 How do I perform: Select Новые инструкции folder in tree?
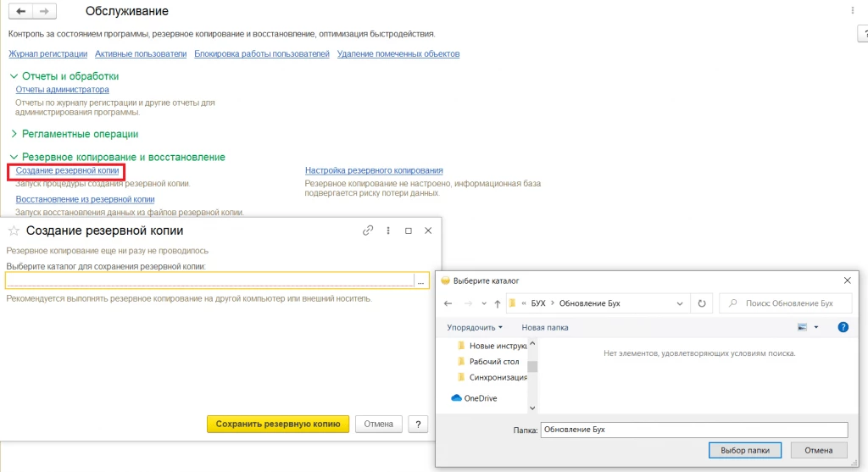(492, 346)
